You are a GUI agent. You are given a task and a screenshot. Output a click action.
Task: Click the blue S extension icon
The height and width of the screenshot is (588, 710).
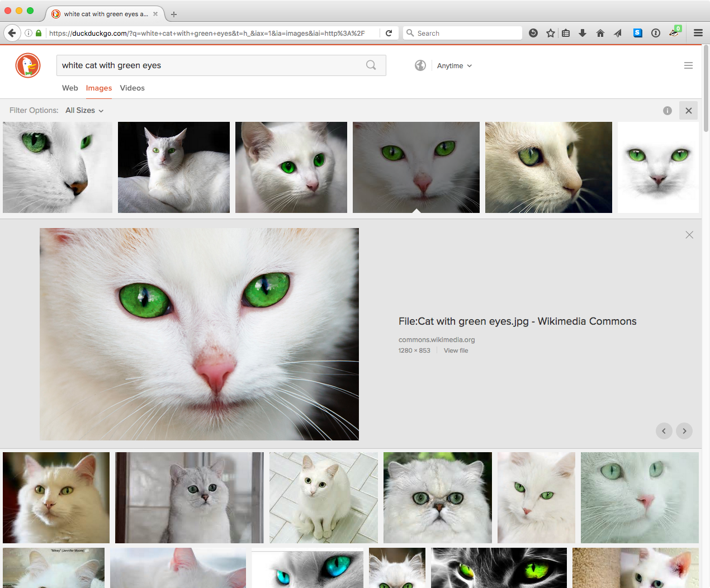(638, 33)
